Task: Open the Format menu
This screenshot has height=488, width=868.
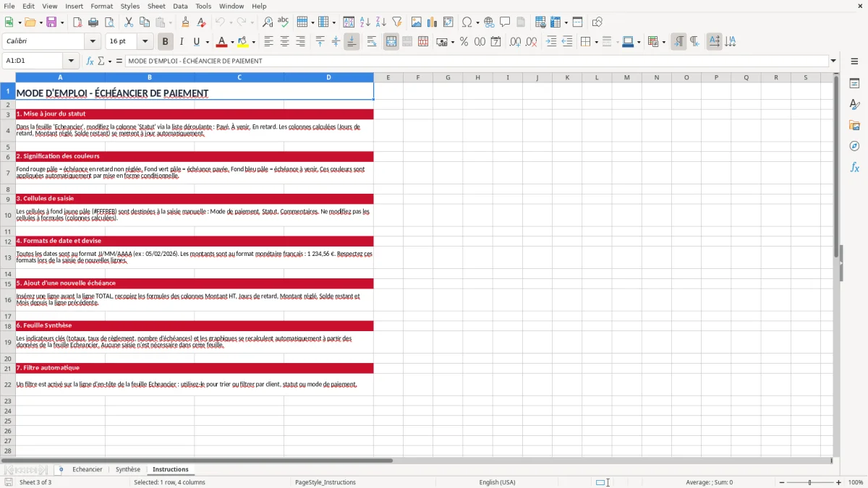Action: [x=101, y=6]
